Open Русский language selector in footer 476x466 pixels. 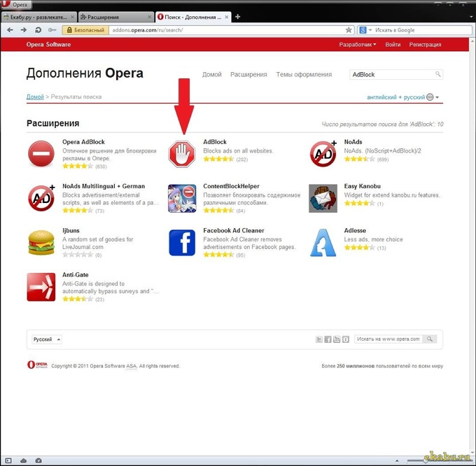click(47, 339)
